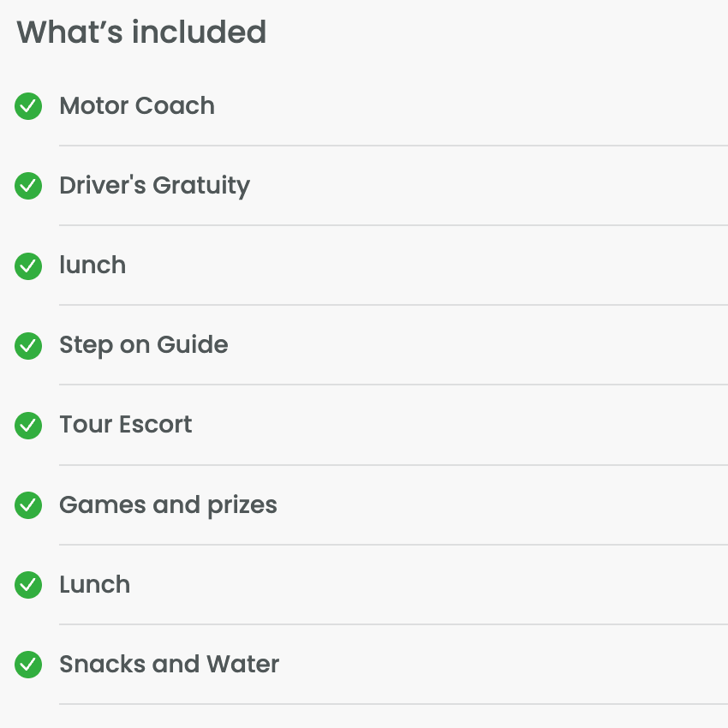Click the checkmark icon next to Games and prizes
The height and width of the screenshot is (728, 728).
pyautogui.click(x=28, y=505)
